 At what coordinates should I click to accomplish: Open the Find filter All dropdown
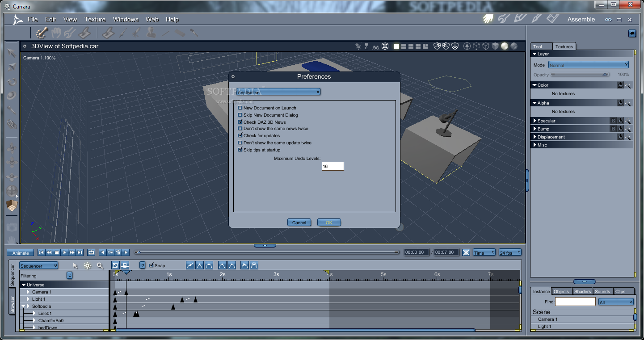[x=616, y=302]
